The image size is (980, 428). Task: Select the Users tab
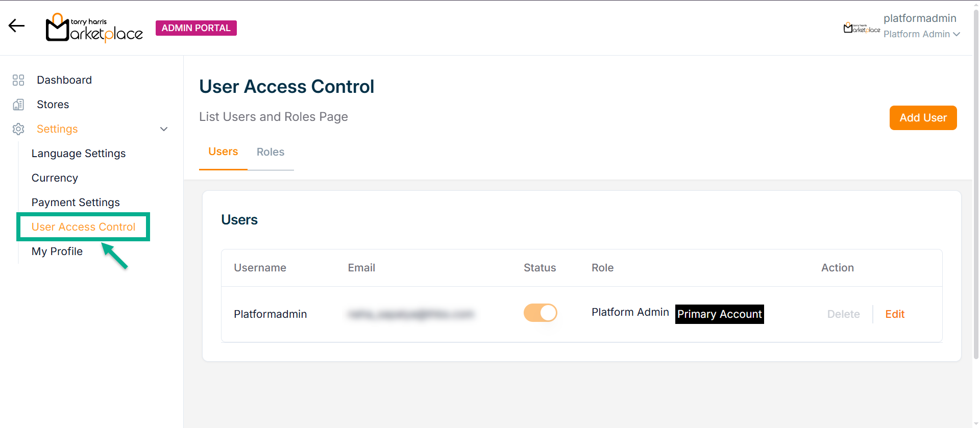point(223,152)
